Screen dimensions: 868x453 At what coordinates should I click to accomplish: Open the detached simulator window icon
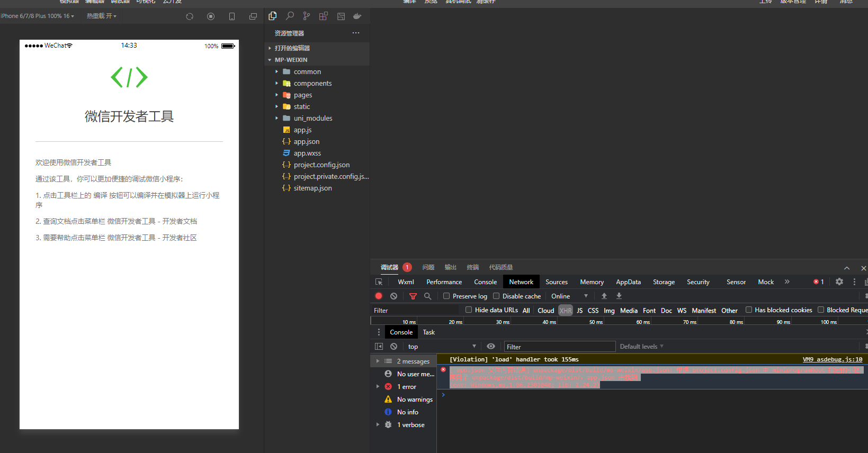pos(253,16)
